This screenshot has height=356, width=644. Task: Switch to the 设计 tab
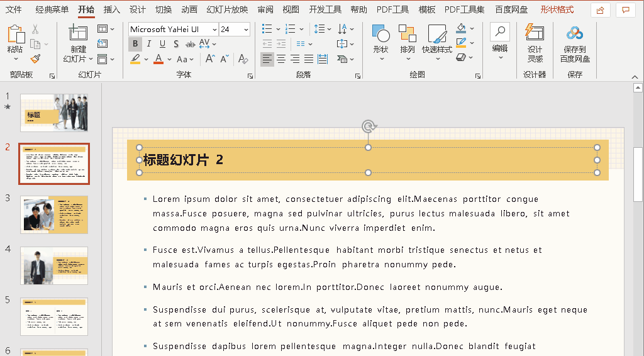point(137,9)
